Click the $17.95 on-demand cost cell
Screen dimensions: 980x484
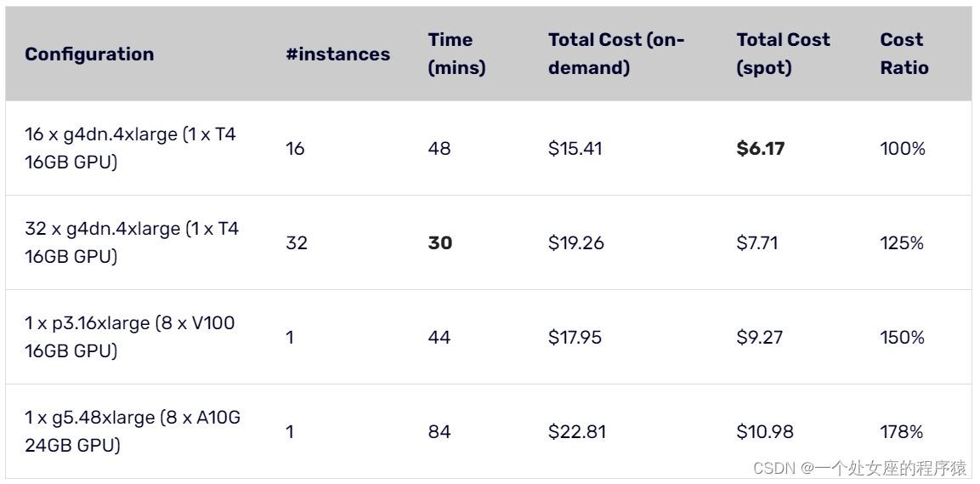point(575,337)
